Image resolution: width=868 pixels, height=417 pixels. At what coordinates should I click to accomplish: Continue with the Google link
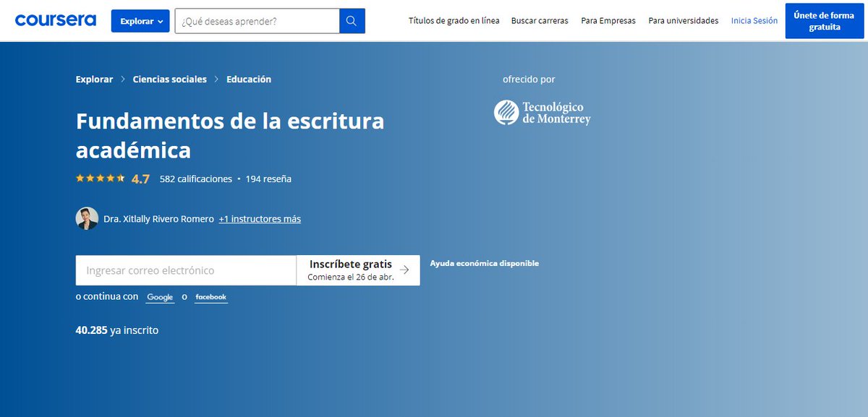click(x=160, y=297)
